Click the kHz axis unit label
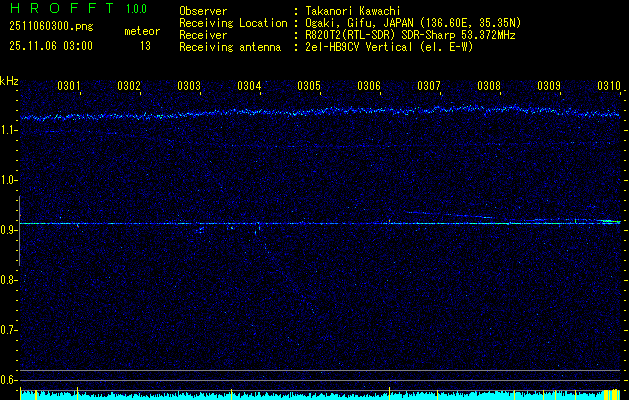This screenshot has height=400, width=629. tap(9, 81)
